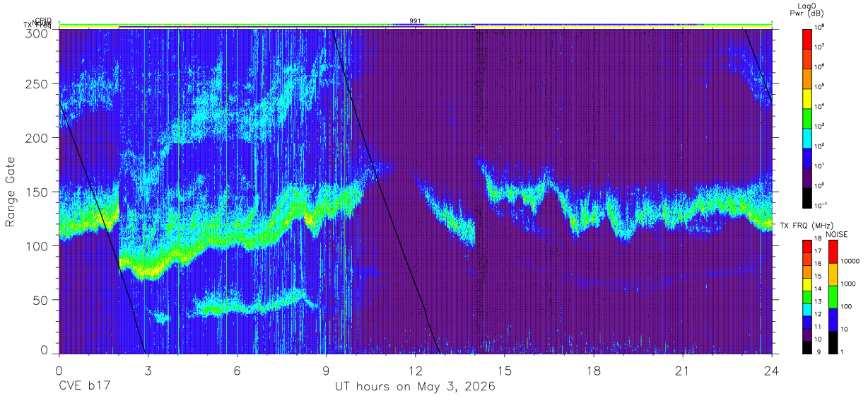Click the red segment of Lag0 Pwr colorbar

807,39
